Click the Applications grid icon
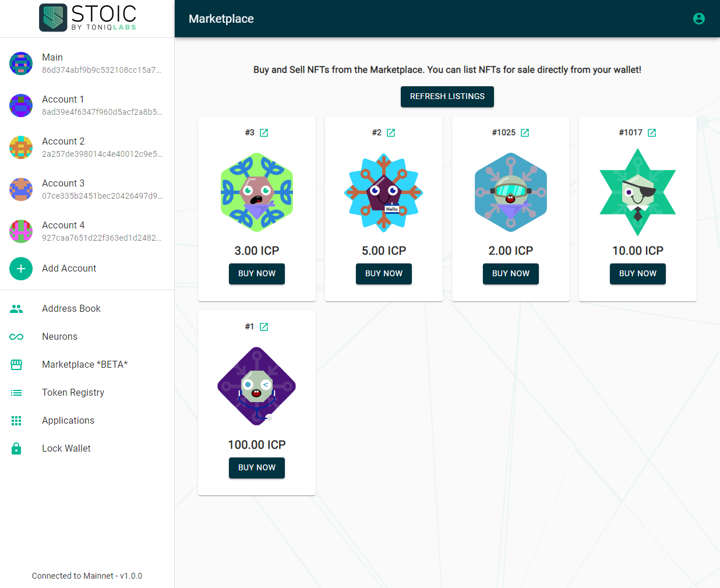 (x=16, y=421)
